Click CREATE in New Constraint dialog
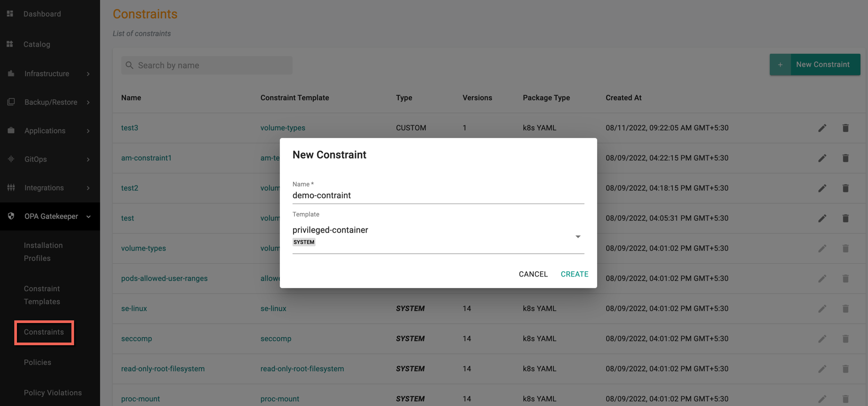 574,274
